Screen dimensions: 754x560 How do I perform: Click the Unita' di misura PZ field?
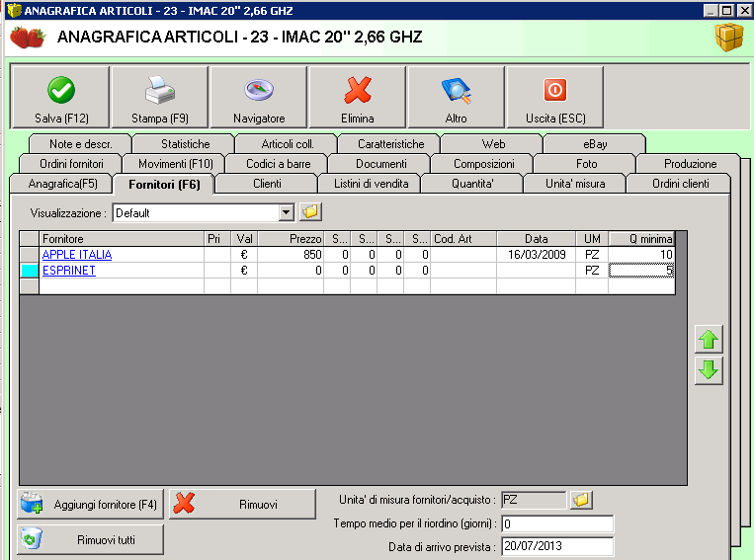(534, 500)
